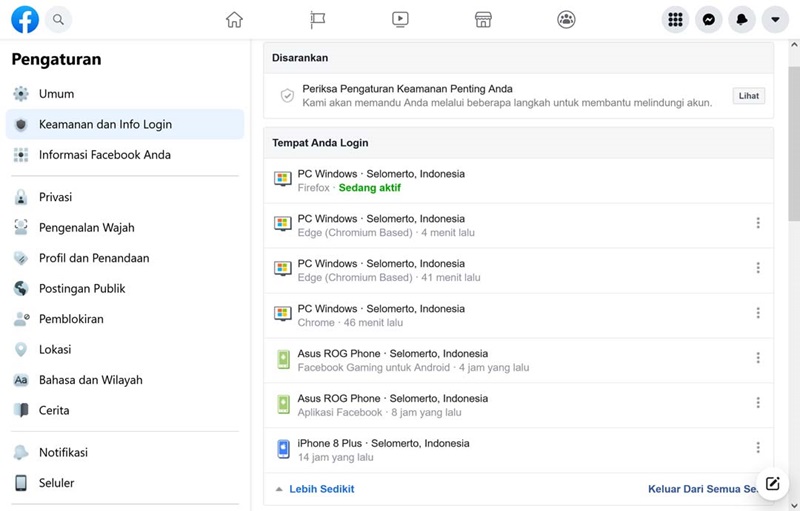The height and width of the screenshot is (511, 800).
Task: Open the Messenger icon
Action: point(709,20)
